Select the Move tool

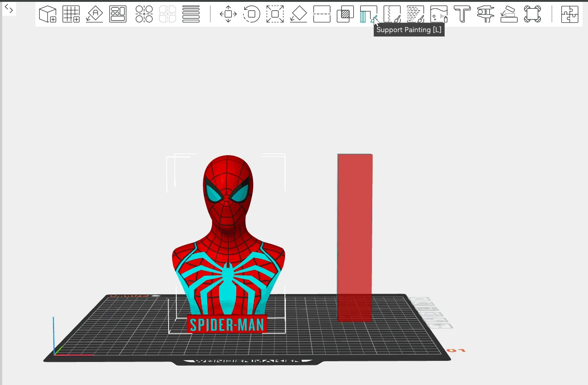[228, 14]
